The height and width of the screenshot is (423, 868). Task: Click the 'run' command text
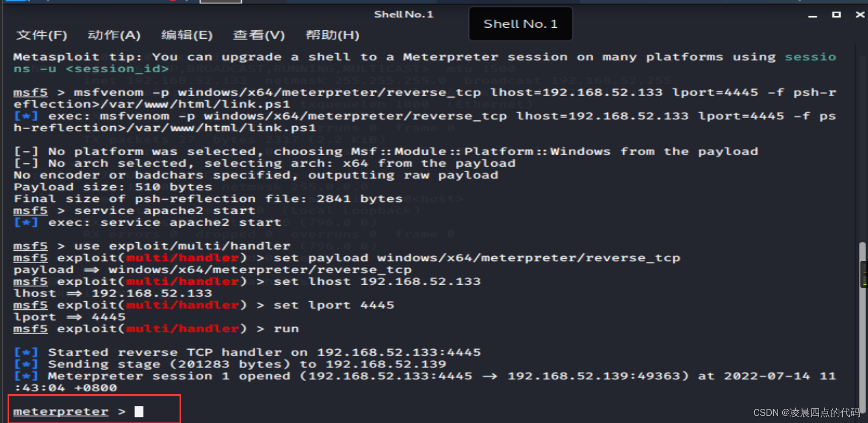pyautogui.click(x=286, y=329)
